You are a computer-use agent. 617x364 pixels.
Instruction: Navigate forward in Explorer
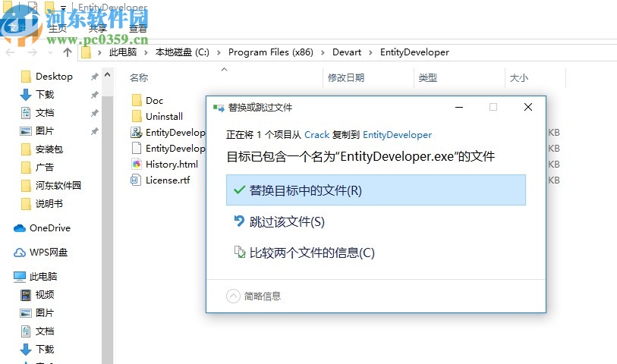tap(33, 52)
